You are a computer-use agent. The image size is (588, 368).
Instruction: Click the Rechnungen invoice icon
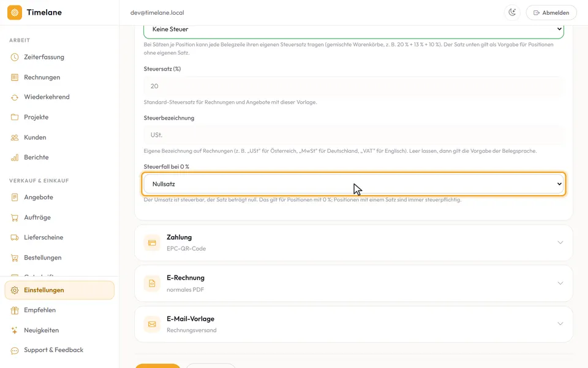[x=15, y=77]
